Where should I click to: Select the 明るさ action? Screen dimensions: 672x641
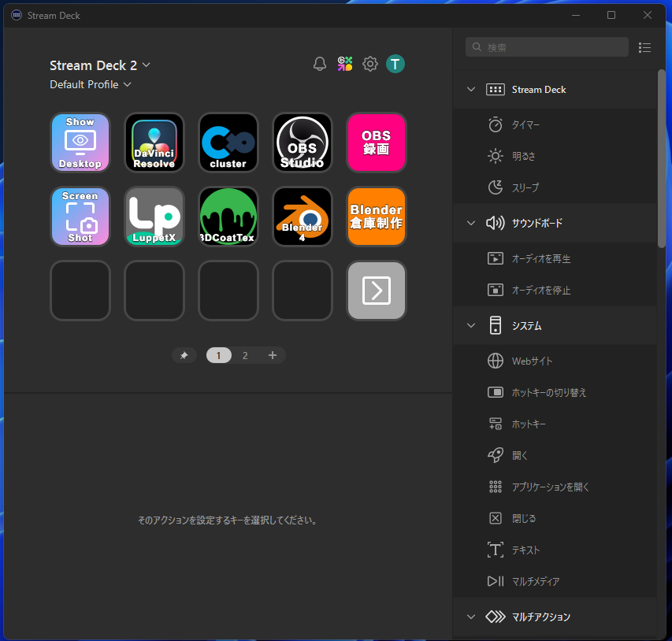coord(555,156)
